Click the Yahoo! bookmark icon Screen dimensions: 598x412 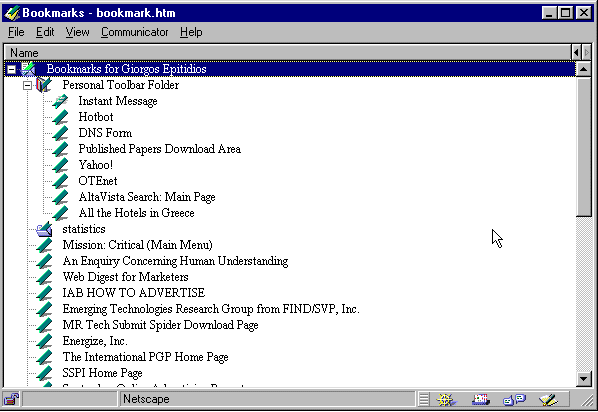click(x=60, y=165)
